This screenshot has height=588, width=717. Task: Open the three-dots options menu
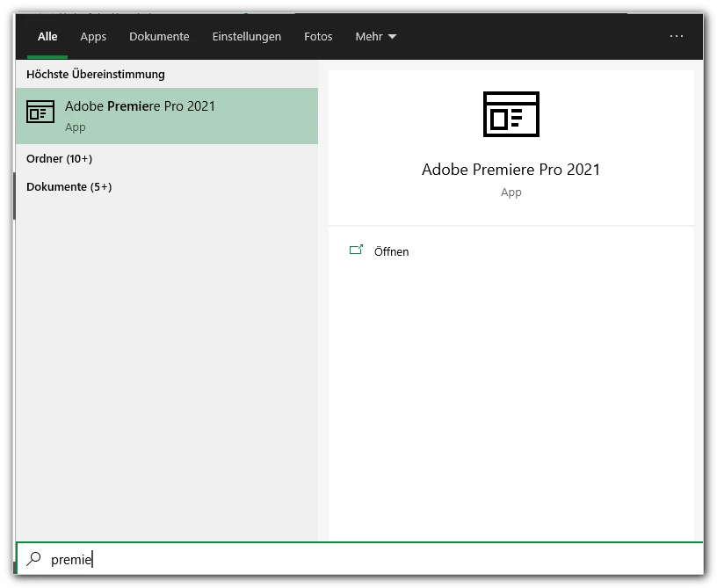(x=677, y=36)
